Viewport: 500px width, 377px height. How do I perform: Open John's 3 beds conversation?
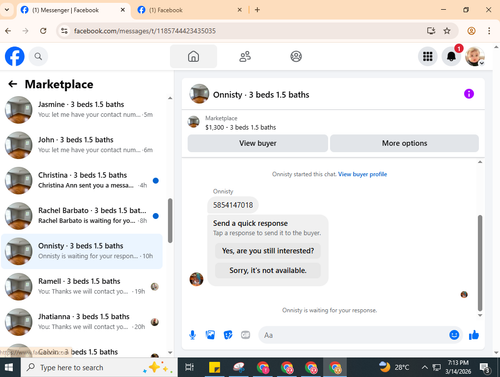click(x=82, y=145)
